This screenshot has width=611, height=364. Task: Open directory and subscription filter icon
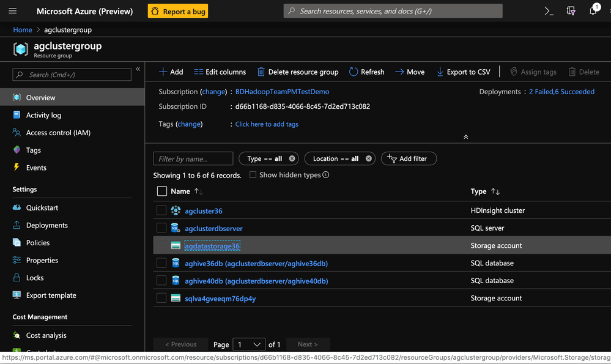click(571, 11)
